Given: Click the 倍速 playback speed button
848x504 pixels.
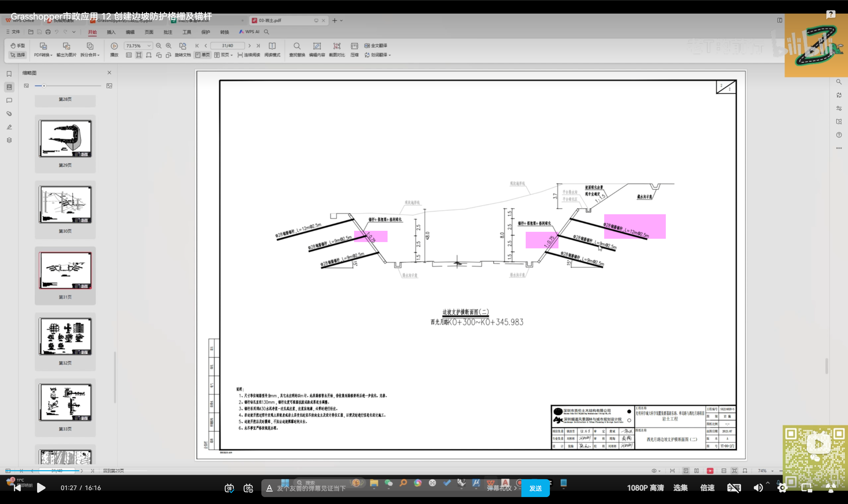Looking at the screenshot, I should 707,488.
